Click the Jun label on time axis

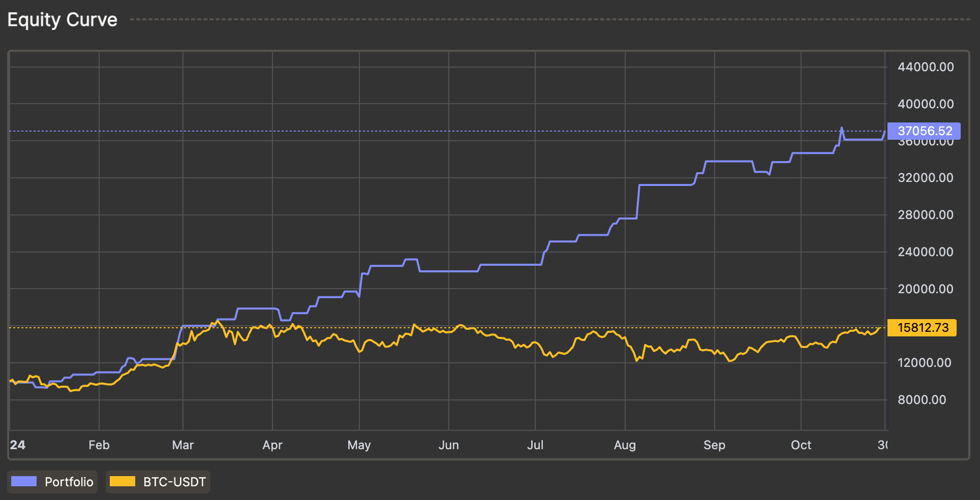coord(449,445)
